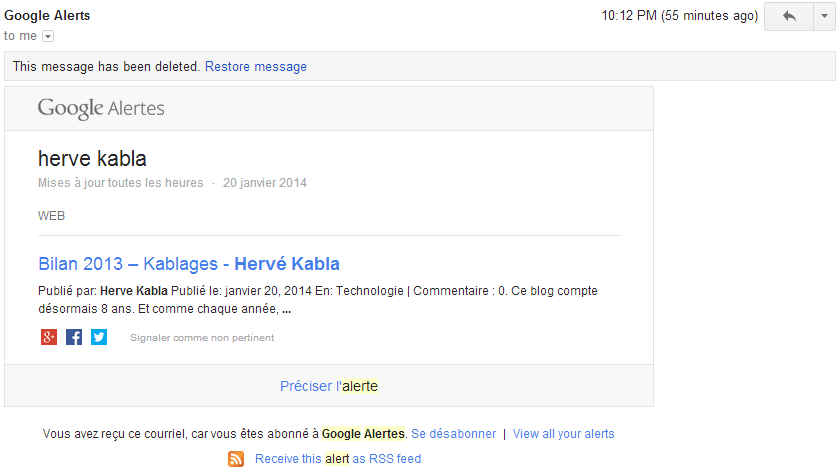Click 'This message has been deleted.' notice
838x467 pixels.
tap(106, 67)
